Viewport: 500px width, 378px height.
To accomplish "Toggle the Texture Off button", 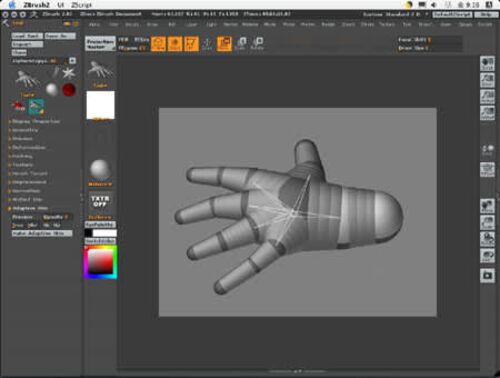I will [x=100, y=201].
